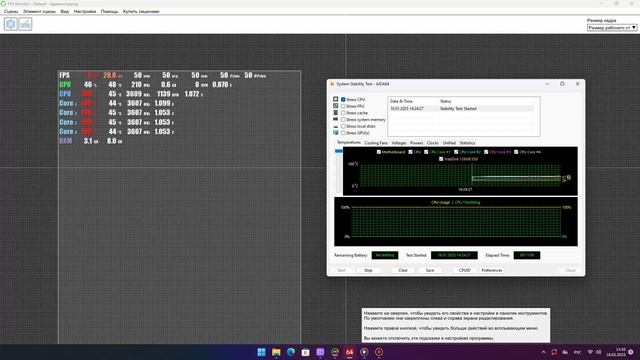Click the FPS label in overlay
The height and width of the screenshot is (360, 640).
(64, 75)
